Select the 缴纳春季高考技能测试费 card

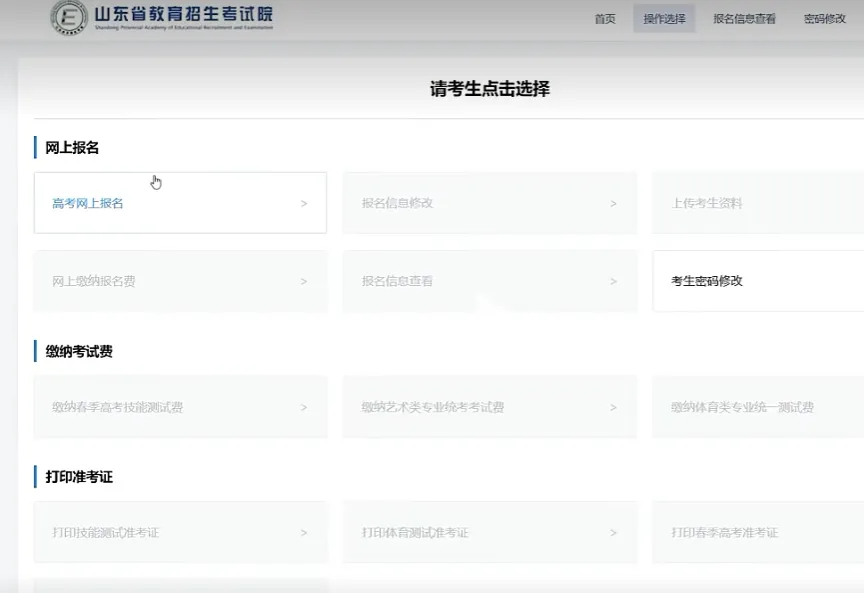[x=180, y=407]
